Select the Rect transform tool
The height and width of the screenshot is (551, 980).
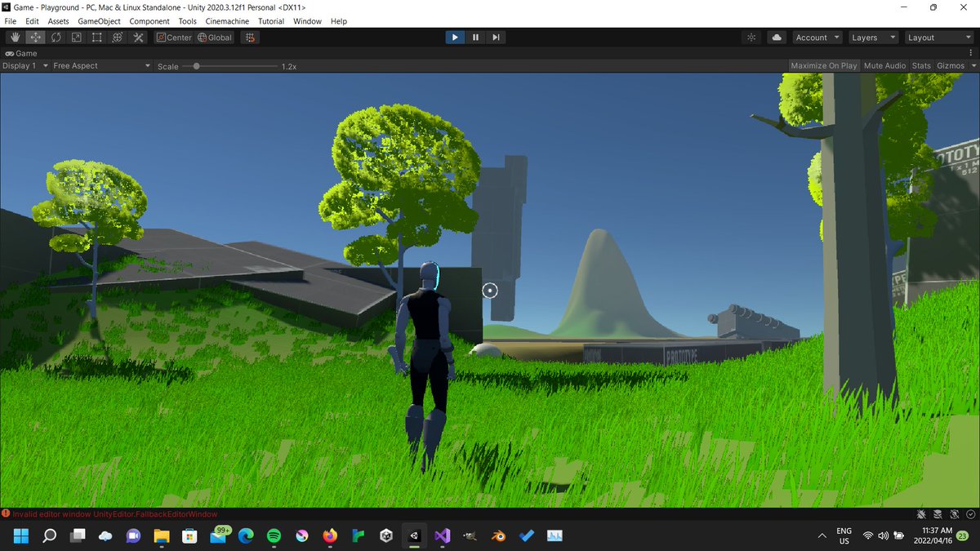pyautogui.click(x=97, y=38)
